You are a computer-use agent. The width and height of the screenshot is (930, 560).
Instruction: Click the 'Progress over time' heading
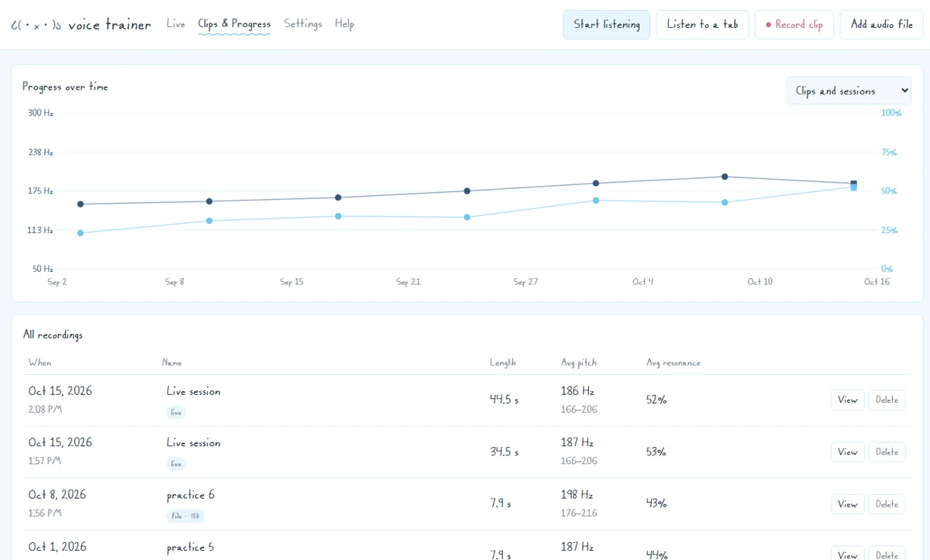coord(65,87)
